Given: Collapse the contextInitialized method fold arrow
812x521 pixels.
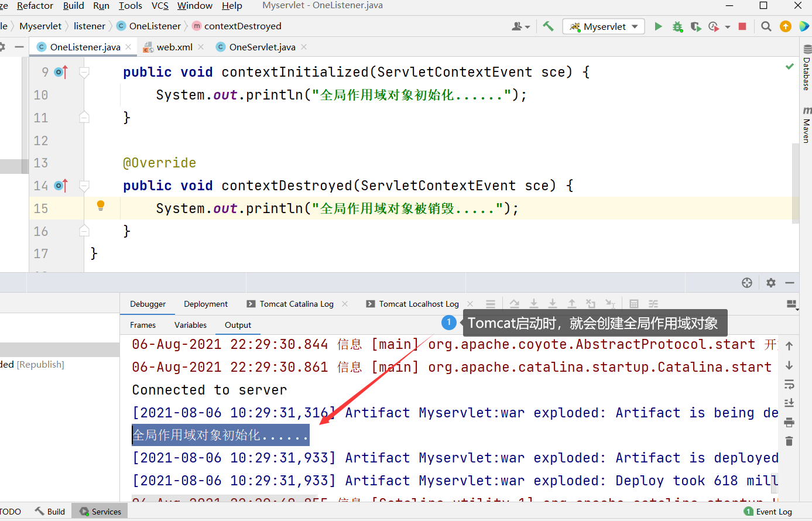Looking at the screenshot, I should tap(84, 71).
